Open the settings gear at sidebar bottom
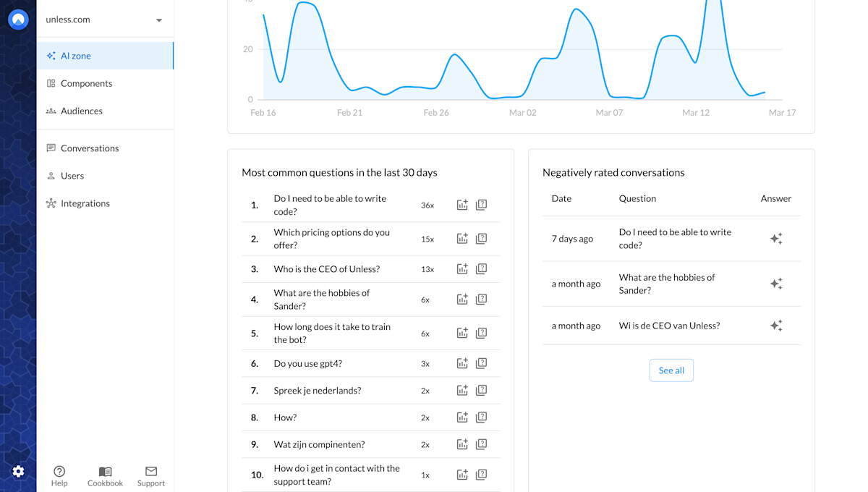Screen dimensions: 868x492 (x=18, y=471)
